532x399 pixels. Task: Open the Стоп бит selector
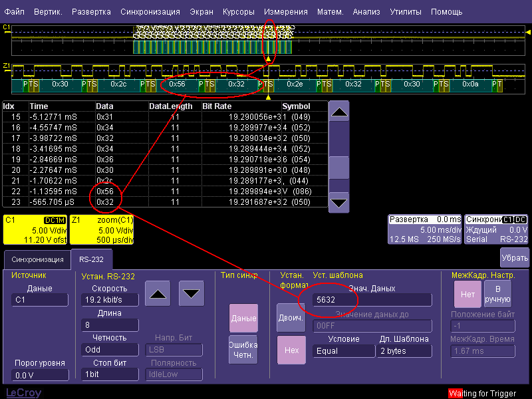pos(109,374)
